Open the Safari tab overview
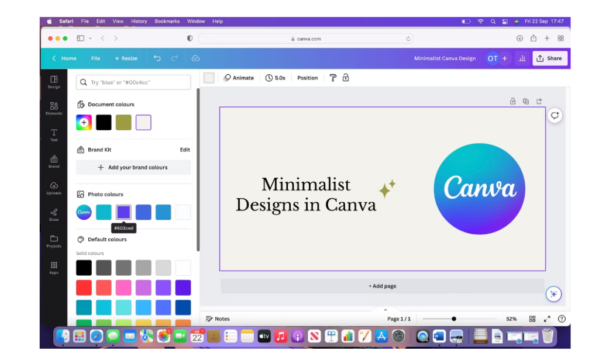The height and width of the screenshot is (364, 599). (560, 38)
